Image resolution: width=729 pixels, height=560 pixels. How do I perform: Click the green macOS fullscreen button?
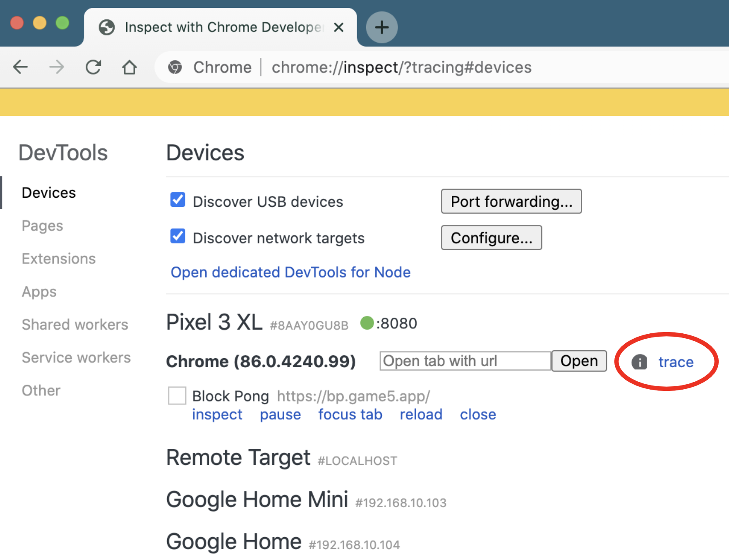click(x=62, y=23)
